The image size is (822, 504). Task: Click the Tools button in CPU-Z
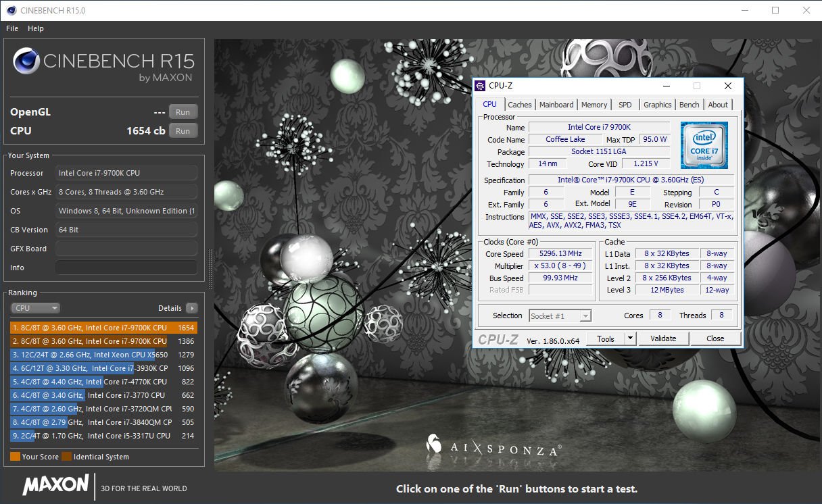click(x=606, y=338)
